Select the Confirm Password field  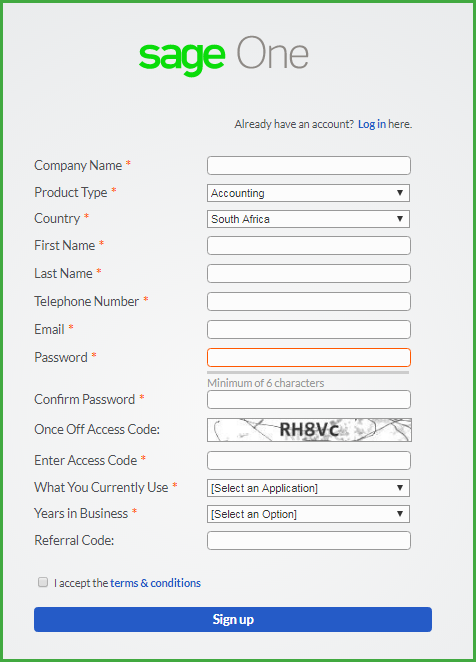point(309,399)
